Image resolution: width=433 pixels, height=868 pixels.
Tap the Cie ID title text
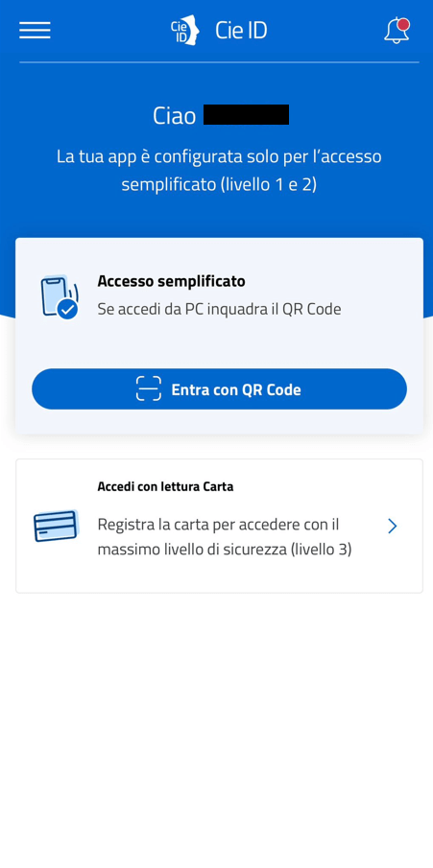tap(241, 31)
